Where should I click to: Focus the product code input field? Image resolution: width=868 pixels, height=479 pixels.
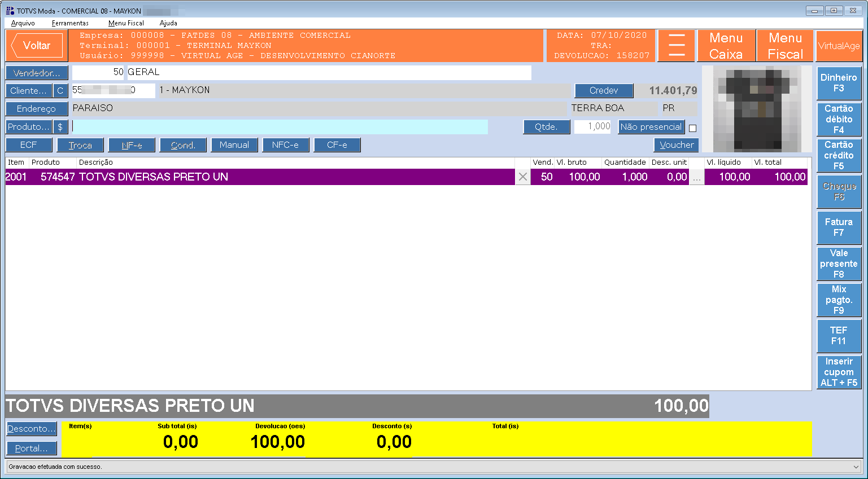coord(280,127)
